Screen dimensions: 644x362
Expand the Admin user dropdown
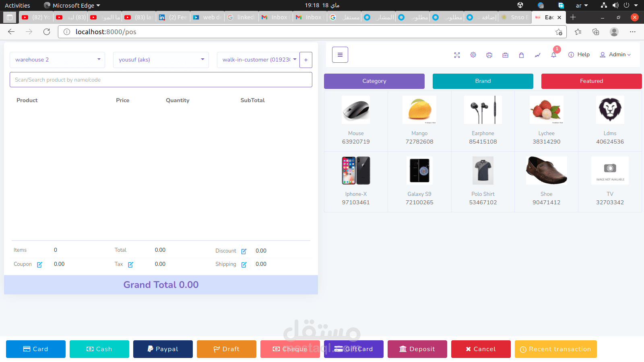point(615,55)
